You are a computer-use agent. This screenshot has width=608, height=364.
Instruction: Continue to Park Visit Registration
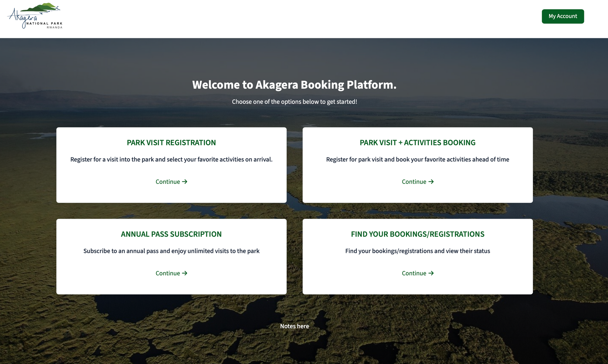tap(171, 182)
